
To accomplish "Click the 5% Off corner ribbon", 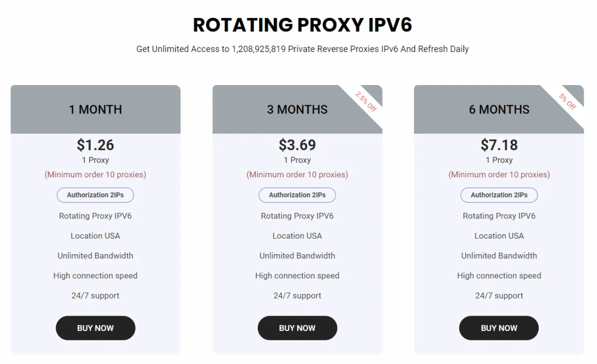I will pos(568,101).
